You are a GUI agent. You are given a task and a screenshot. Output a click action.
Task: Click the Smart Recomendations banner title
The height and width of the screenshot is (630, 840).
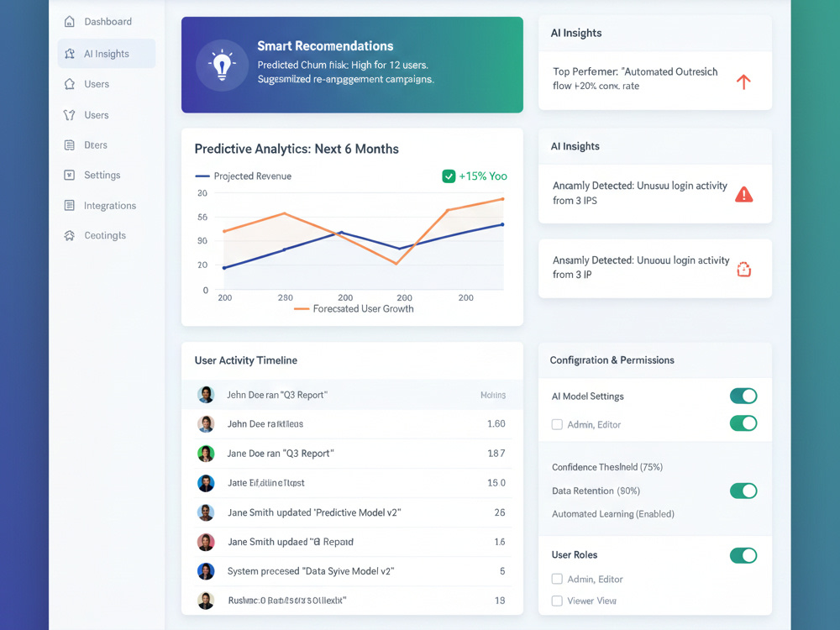pos(325,46)
